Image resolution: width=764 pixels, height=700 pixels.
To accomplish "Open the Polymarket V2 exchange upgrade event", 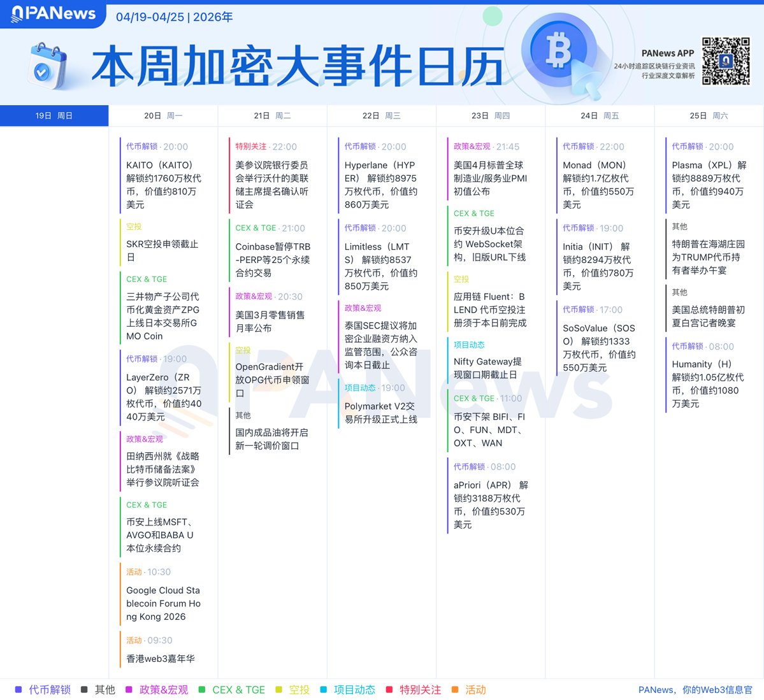I will pyautogui.click(x=380, y=413).
